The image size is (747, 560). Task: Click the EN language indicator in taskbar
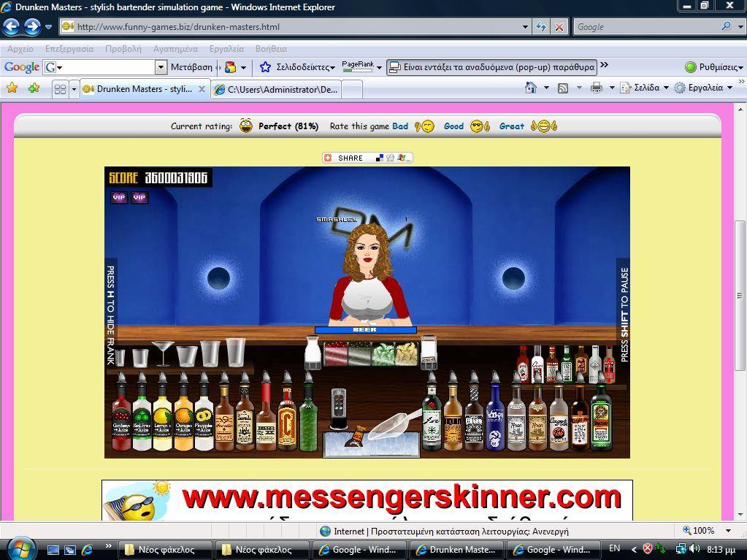(x=615, y=548)
